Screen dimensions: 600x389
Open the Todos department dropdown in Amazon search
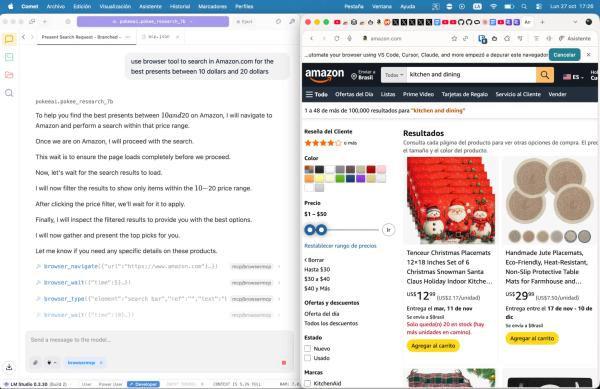click(x=394, y=75)
